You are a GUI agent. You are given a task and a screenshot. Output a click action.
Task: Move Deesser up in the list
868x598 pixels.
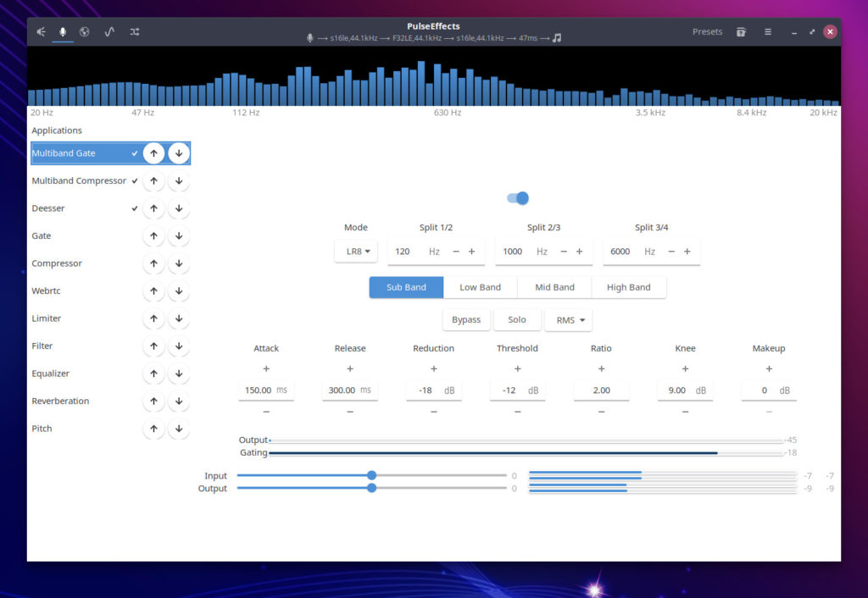(x=154, y=208)
